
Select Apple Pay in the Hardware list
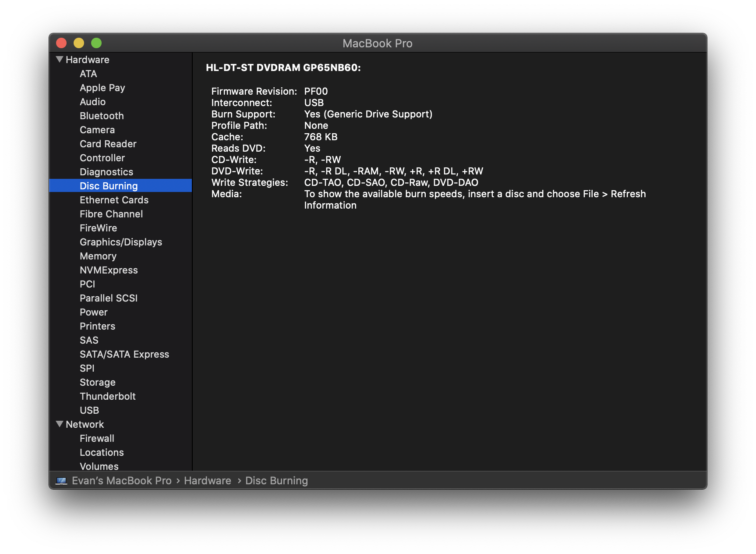(102, 88)
